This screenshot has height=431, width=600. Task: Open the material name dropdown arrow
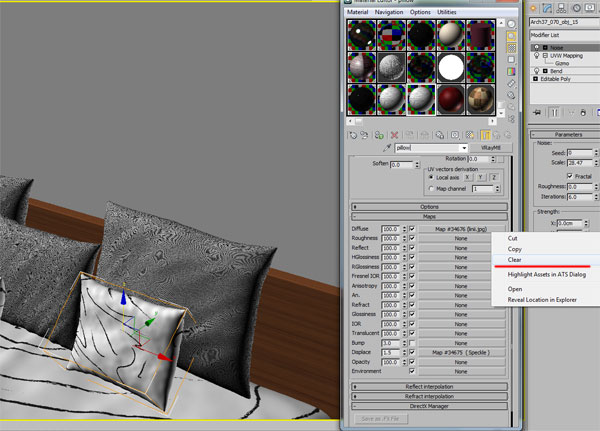(x=464, y=148)
